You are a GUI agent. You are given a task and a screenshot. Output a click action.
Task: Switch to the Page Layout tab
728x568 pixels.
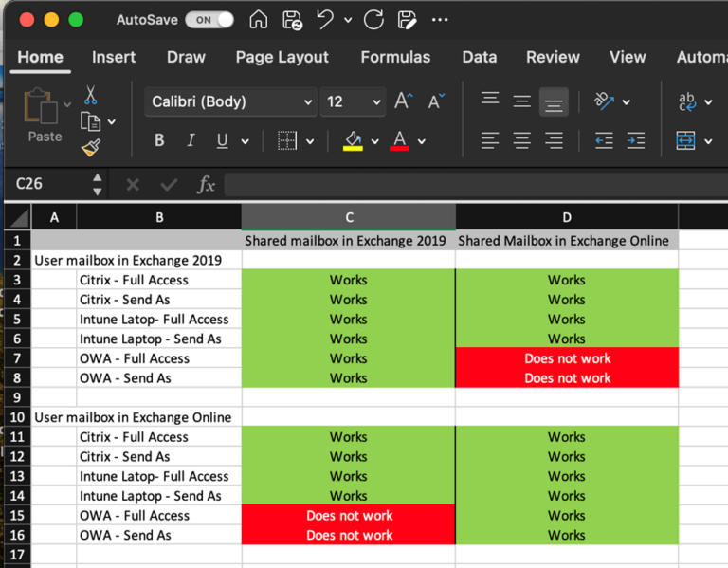[x=282, y=57]
